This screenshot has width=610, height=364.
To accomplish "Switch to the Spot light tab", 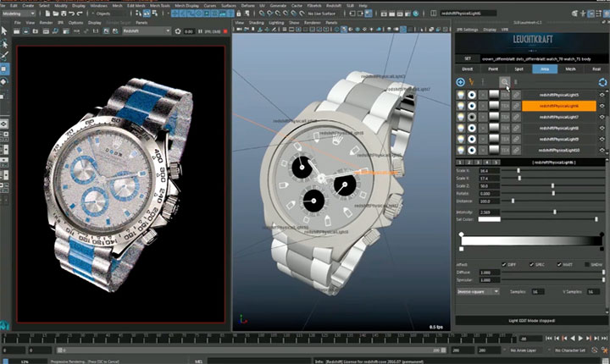I will 519,69.
